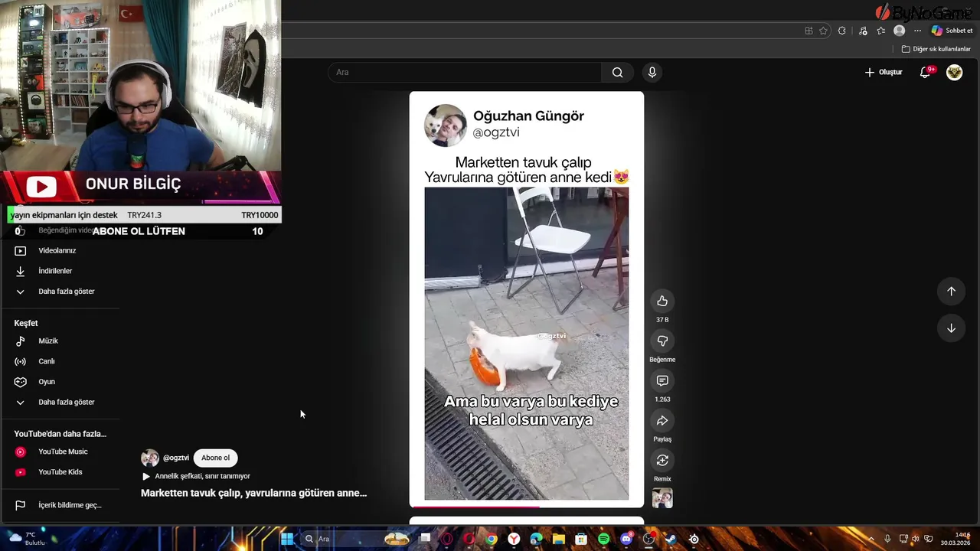
Task: Dislike the Short via Beğenme icon
Action: [x=662, y=341]
